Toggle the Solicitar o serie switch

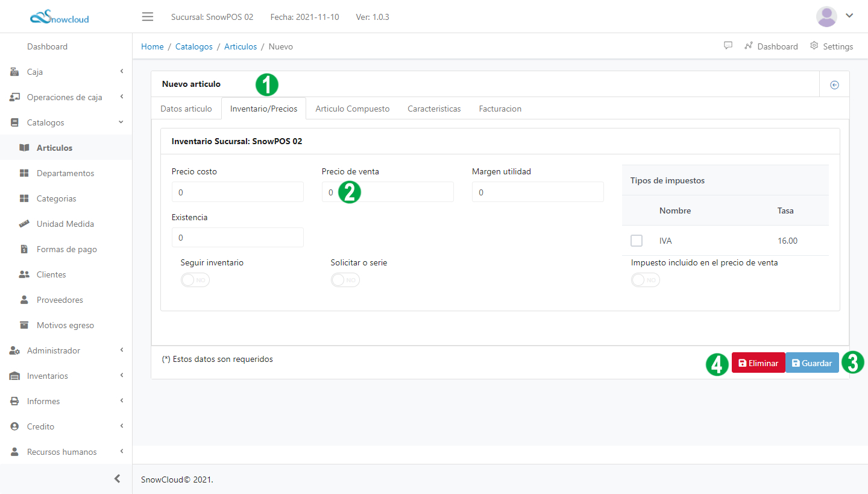[x=345, y=280]
